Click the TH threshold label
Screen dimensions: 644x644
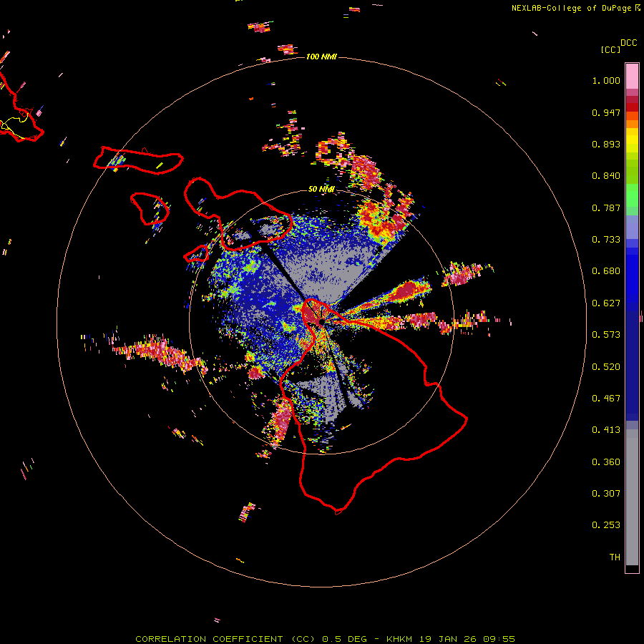615,557
